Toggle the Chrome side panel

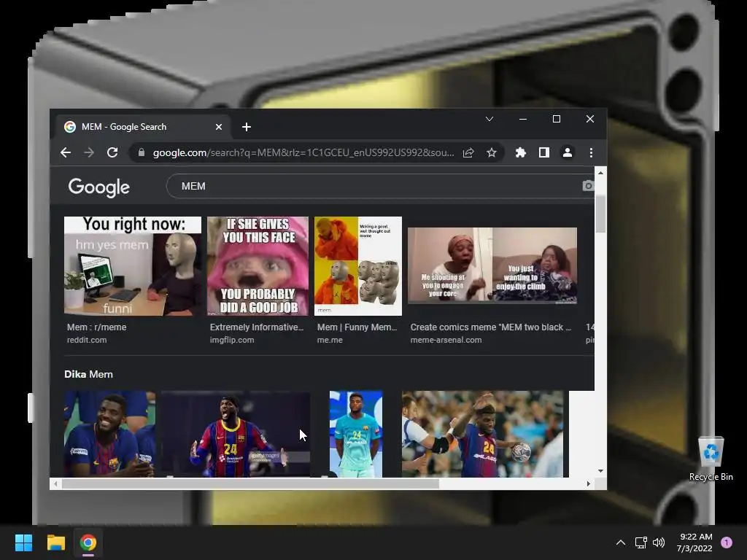coord(544,152)
